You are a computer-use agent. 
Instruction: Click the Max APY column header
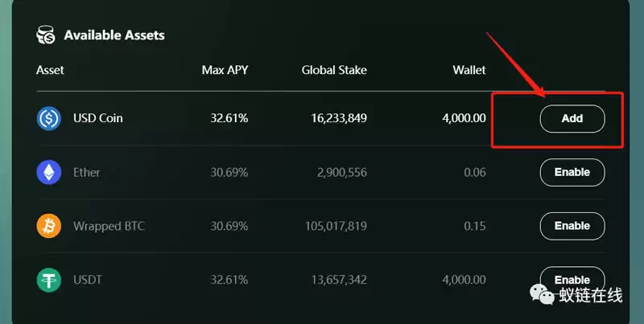(225, 70)
